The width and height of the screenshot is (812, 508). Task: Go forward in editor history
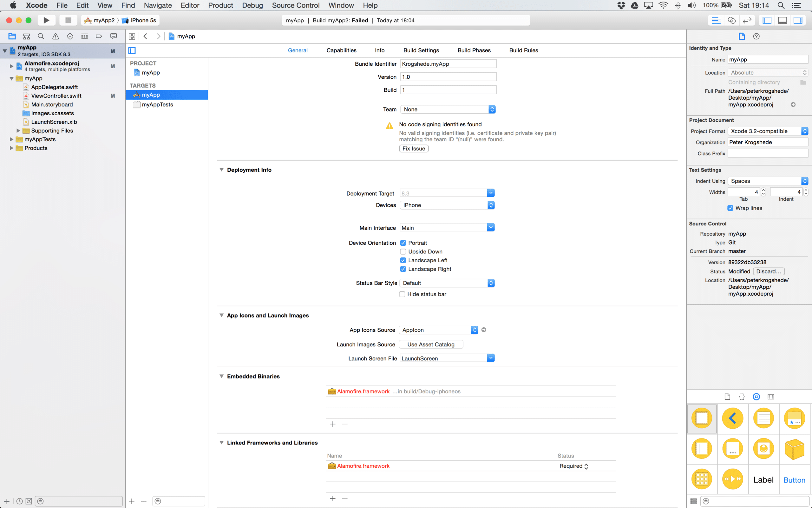tap(159, 36)
